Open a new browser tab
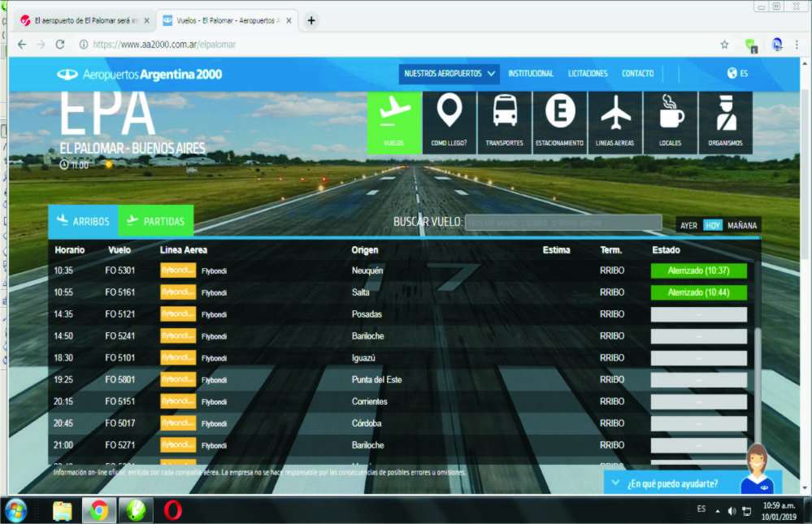Screen dimensions: 812x524 tap(311, 20)
